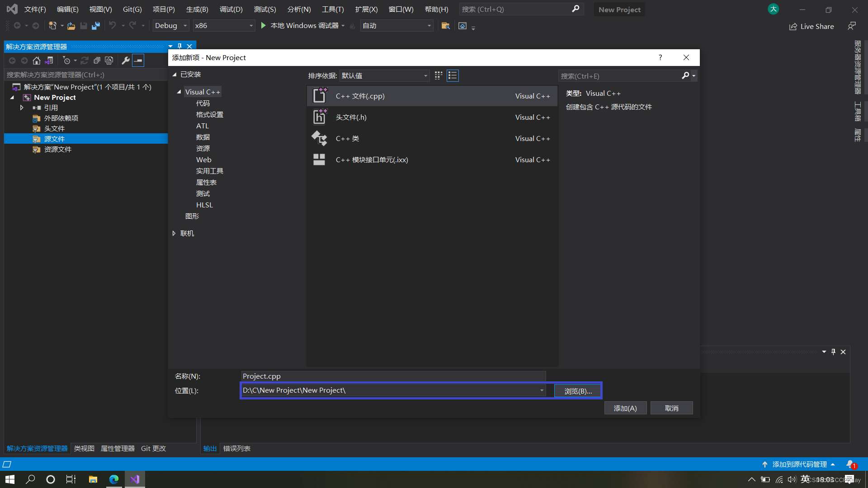
Task: Click the 取消 button
Action: 671,408
